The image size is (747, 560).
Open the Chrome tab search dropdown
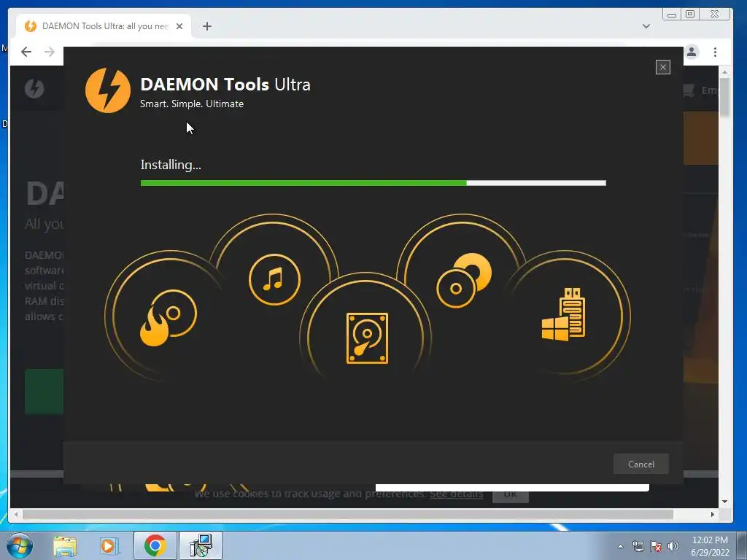646,26
